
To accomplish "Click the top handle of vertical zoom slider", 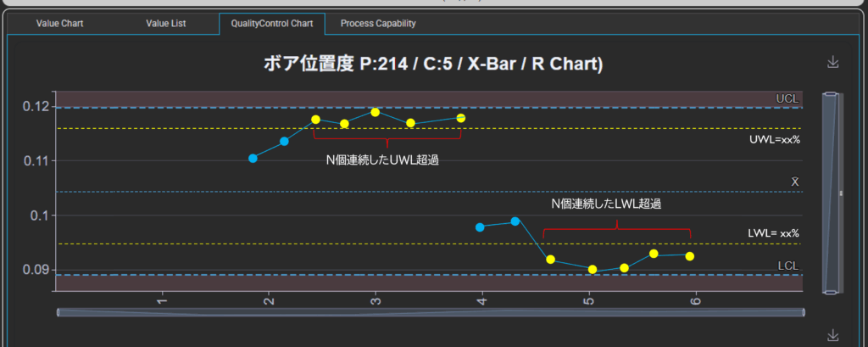I will [832, 93].
